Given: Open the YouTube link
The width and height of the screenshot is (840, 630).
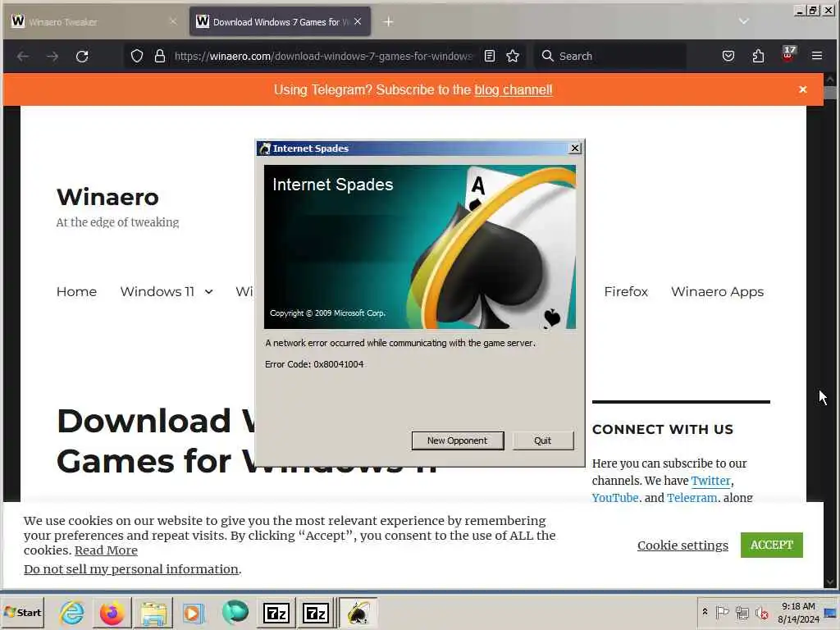Looking at the screenshot, I should click(615, 498).
